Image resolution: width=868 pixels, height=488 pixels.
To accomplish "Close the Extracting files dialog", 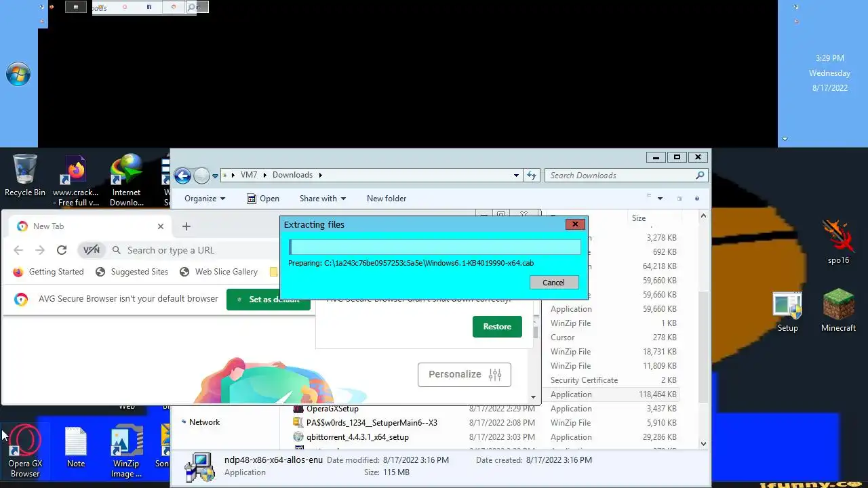I will [x=575, y=224].
